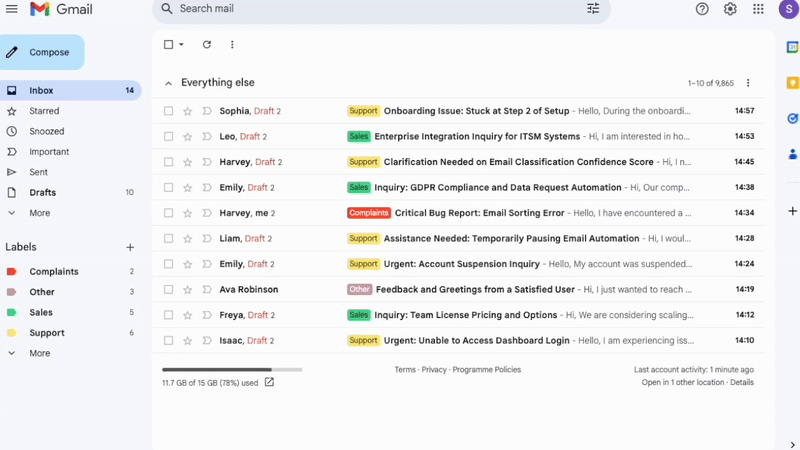
Task: Open Google Tasks side panel
Action: coord(792,118)
